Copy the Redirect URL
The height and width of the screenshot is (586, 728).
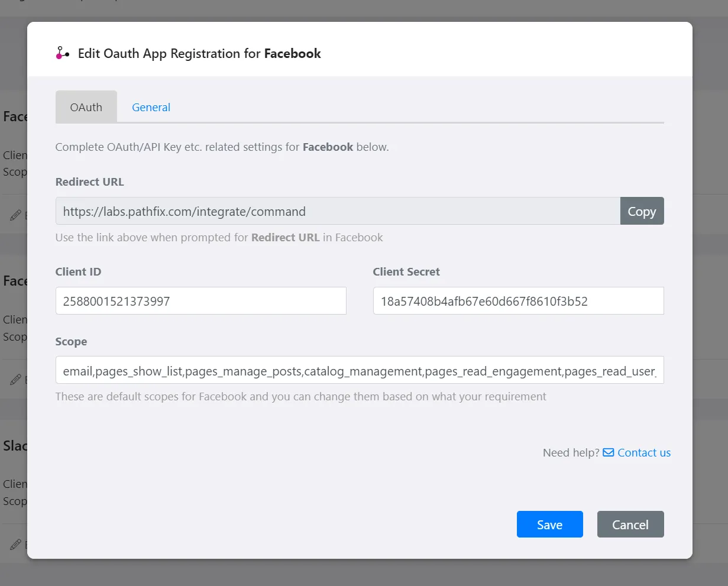point(642,211)
